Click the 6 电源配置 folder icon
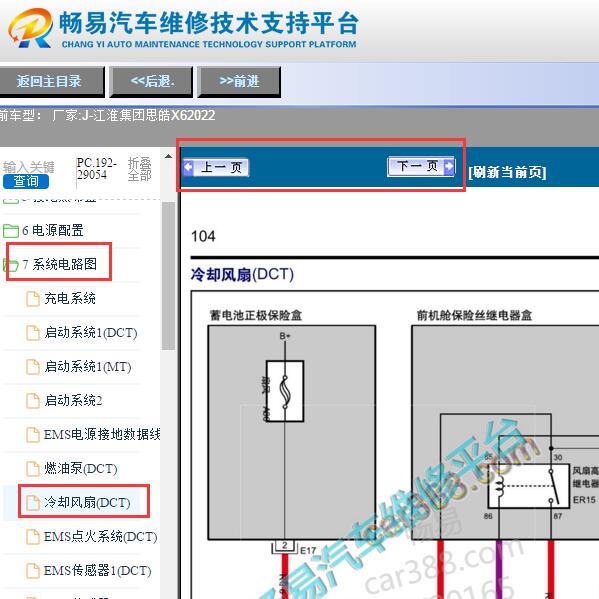The width and height of the screenshot is (599, 599). [x=11, y=231]
